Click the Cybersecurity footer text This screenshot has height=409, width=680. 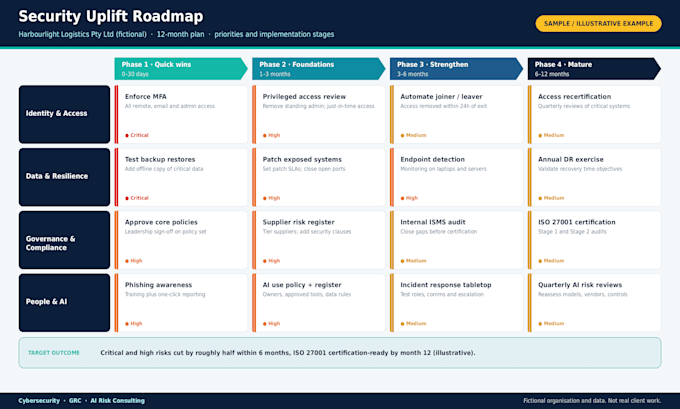pos(39,401)
